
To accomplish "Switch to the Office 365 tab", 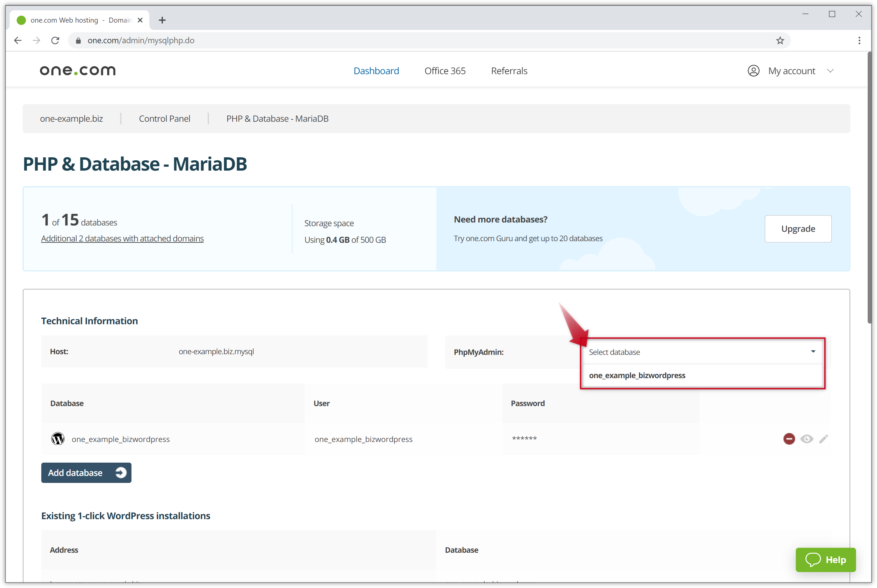I will click(x=445, y=71).
